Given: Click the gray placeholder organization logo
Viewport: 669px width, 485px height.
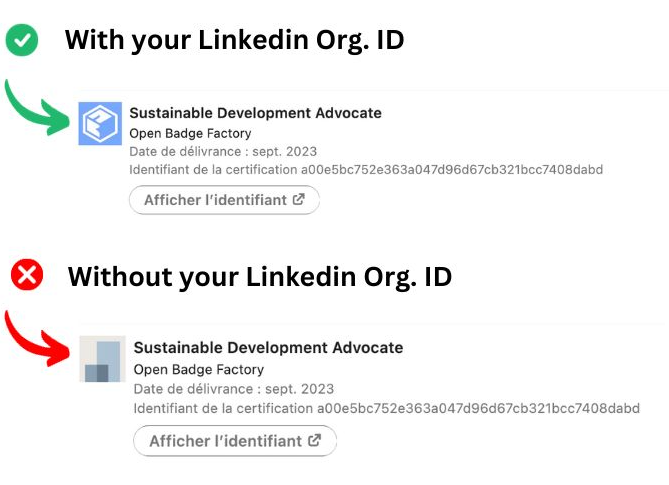Looking at the screenshot, I should click(102, 359).
